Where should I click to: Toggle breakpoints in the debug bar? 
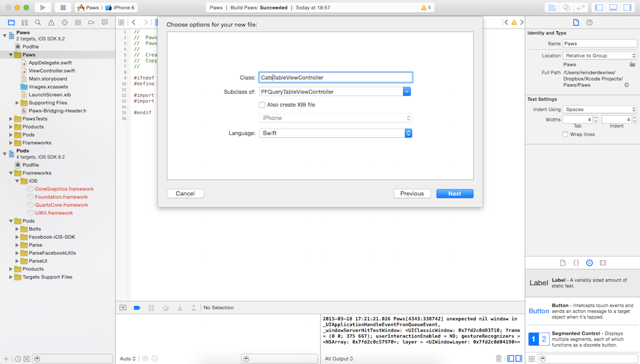pos(137,308)
